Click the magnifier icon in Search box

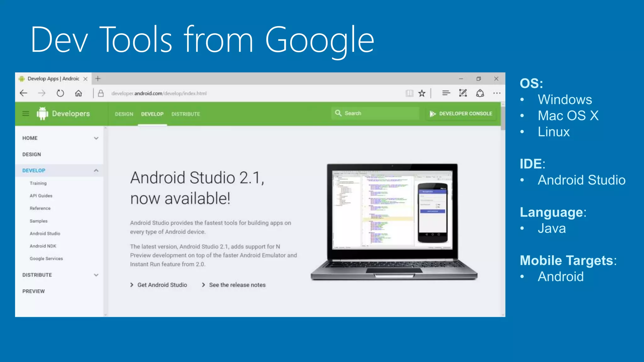coord(338,113)
